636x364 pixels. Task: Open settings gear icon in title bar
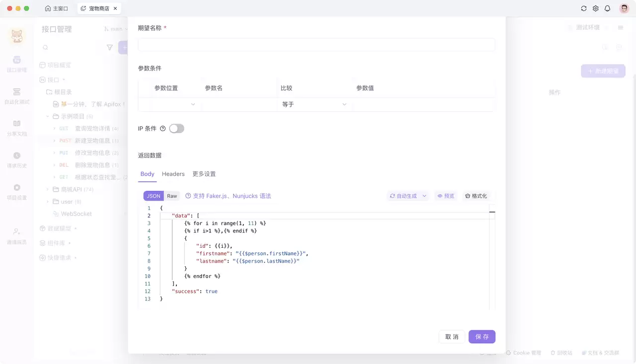pos(596,8)
